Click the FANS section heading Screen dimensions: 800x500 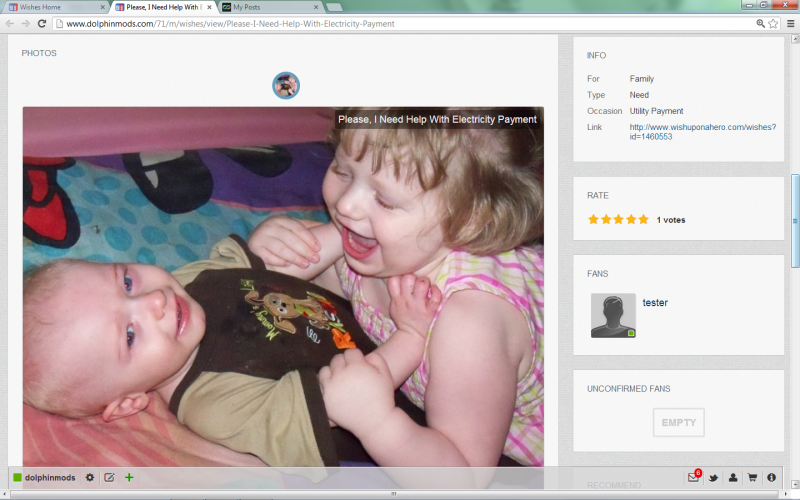click(597, 273)
